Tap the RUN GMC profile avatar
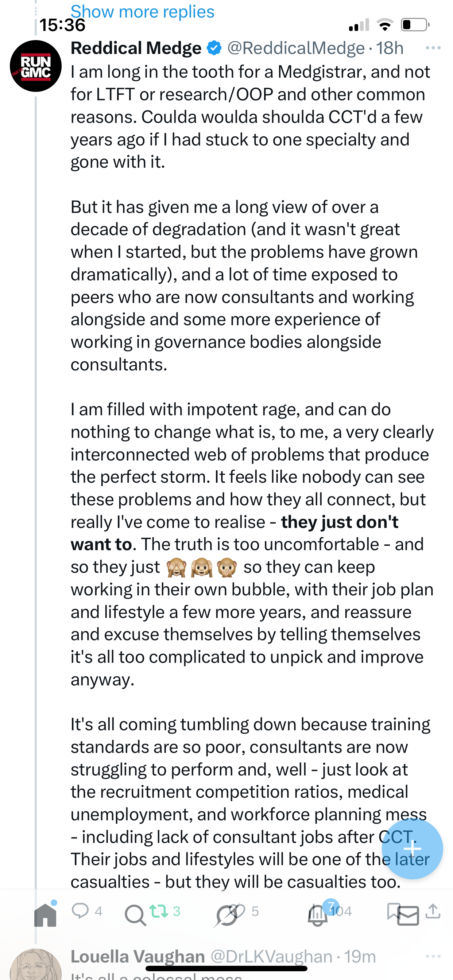 tap(36, 66)
